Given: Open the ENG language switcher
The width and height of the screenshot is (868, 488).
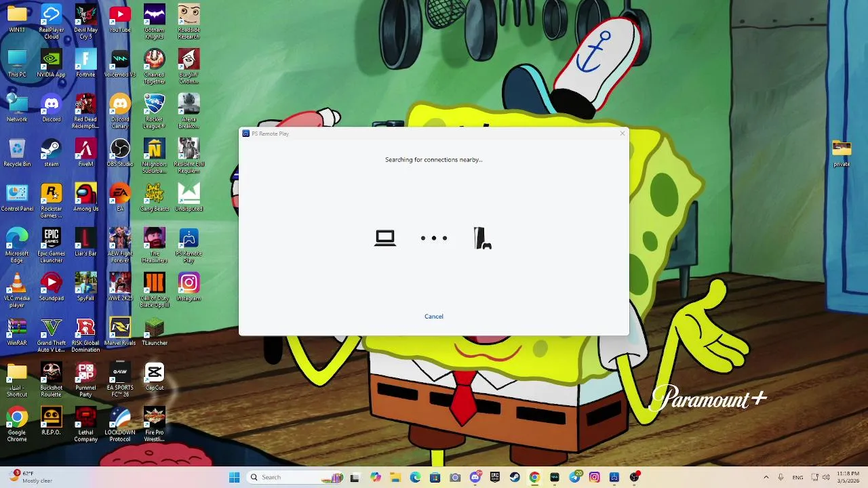Looking at the screenshot, I should [x=798, y=477].
